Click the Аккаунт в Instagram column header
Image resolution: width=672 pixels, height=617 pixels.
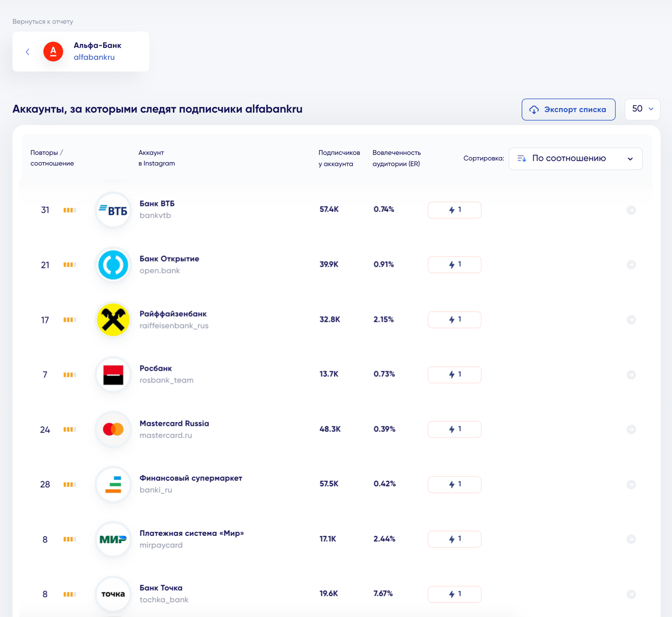point(156,158)
